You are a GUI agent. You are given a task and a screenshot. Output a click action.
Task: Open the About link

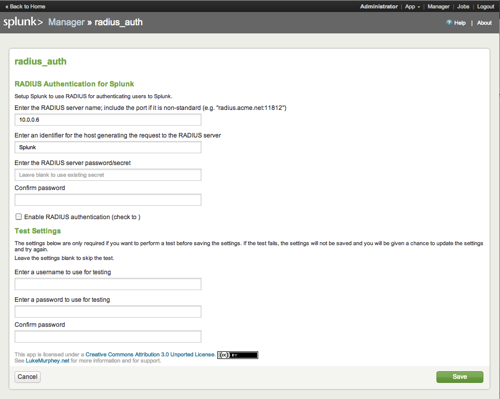coord(484,23)
